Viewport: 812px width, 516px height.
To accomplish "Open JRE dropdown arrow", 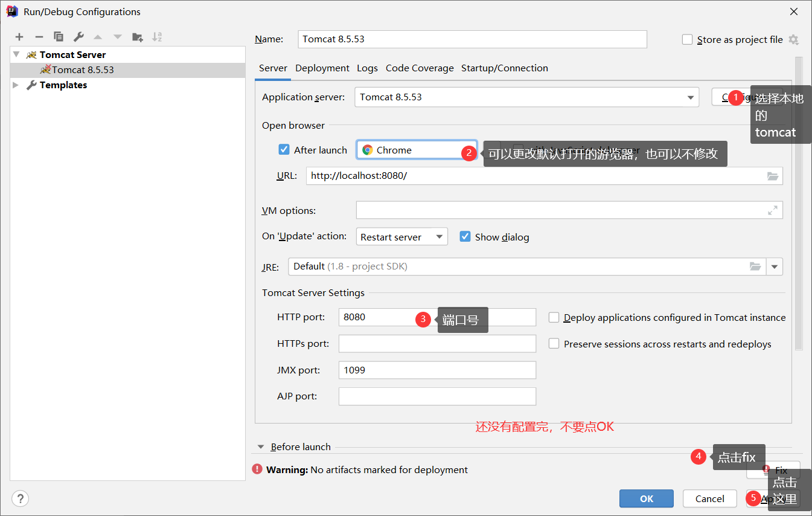I will tap(775, 266).
